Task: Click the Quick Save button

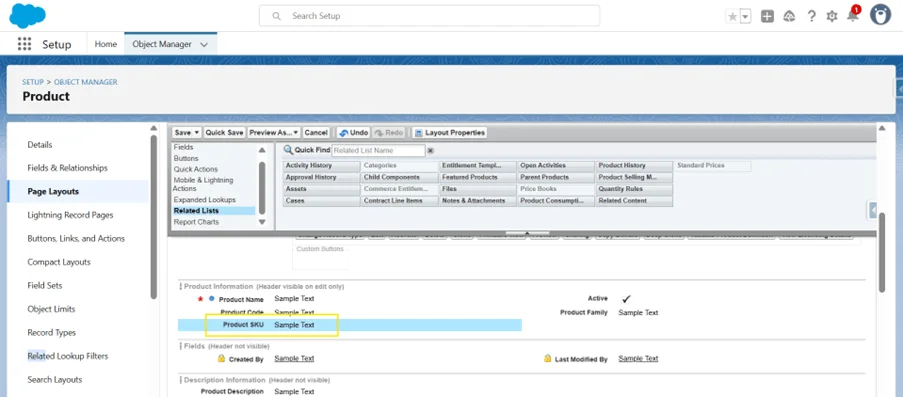Action: (x=225, y=133)
